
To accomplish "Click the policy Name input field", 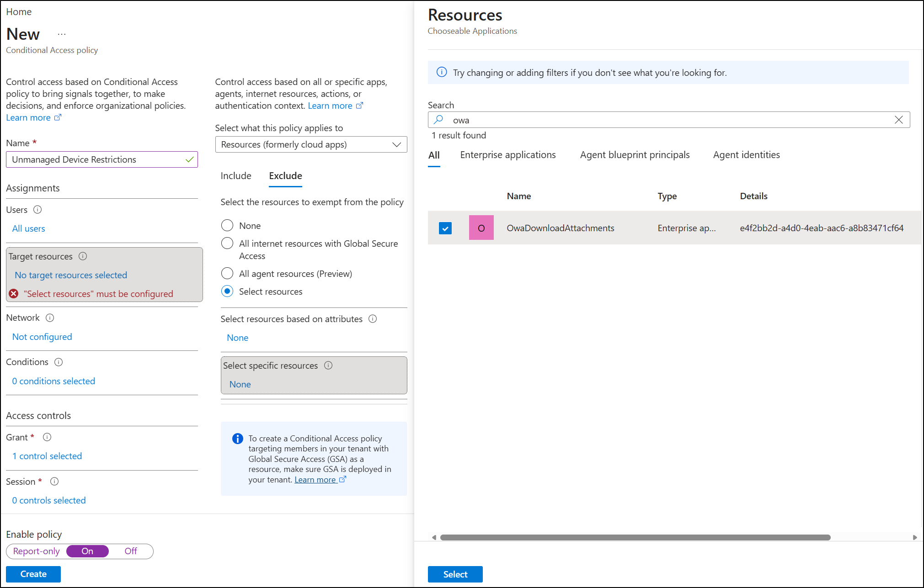I will point(101,159).
